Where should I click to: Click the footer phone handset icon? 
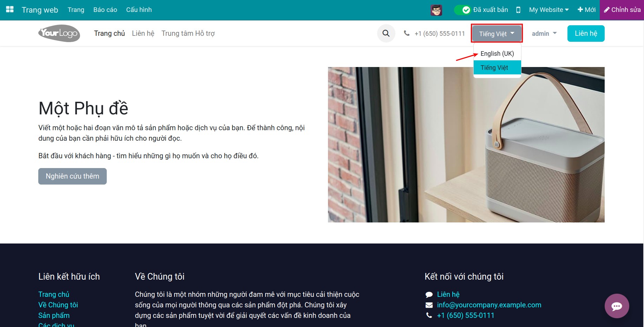(429, 315)
